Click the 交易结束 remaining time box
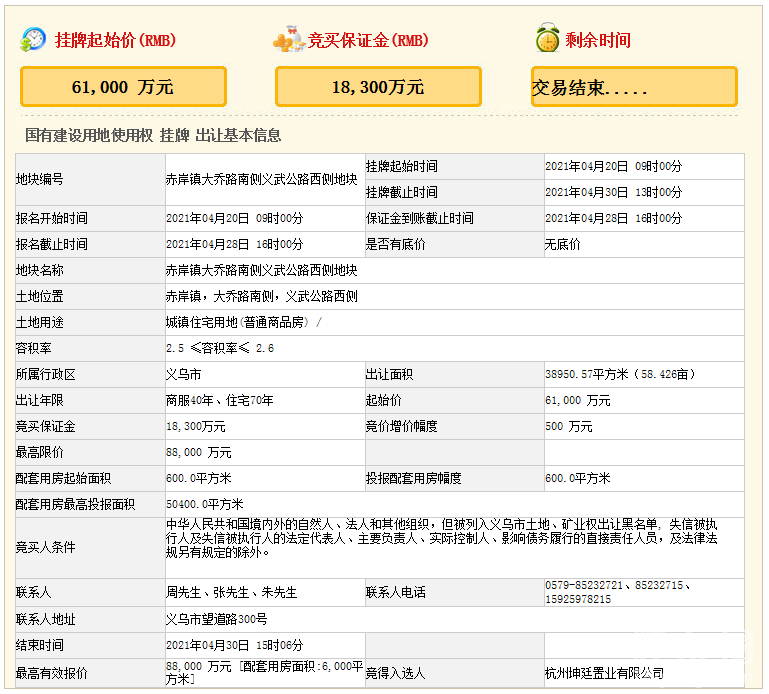 point(634,87)
